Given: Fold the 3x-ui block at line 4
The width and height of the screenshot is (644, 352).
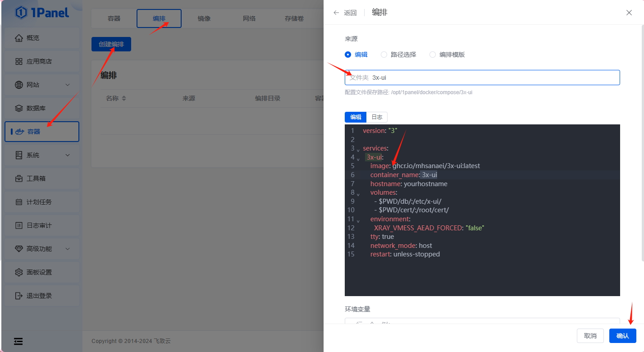Looking at the screenshot, I should point(358,158).
